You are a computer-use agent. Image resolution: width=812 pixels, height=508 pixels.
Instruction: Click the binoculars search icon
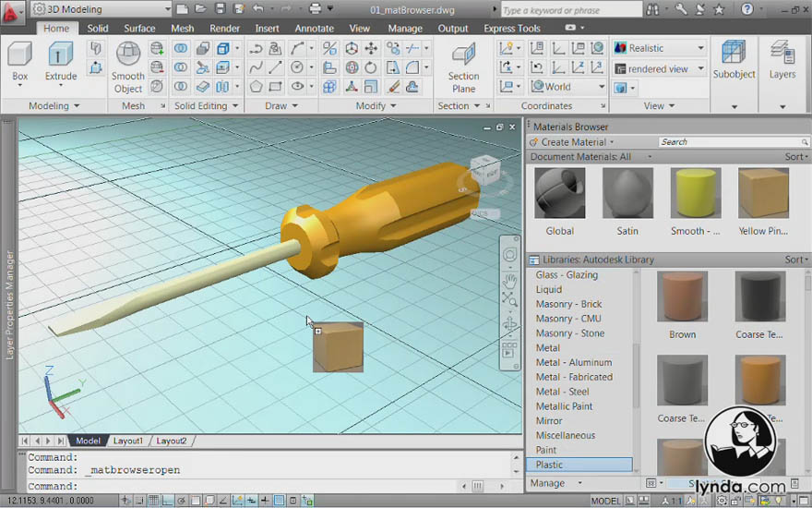point(652,9)
